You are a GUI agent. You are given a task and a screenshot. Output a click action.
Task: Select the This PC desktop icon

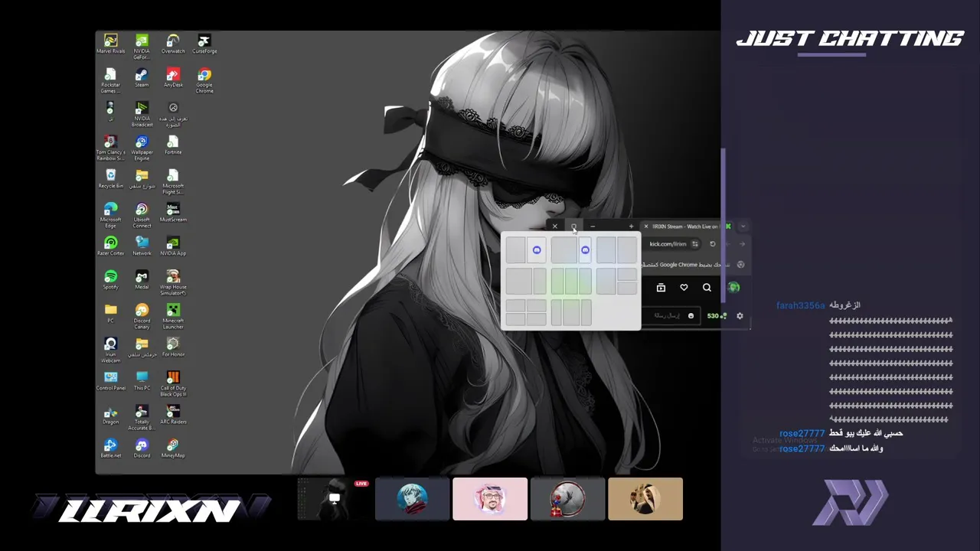[x=142, y=381]
